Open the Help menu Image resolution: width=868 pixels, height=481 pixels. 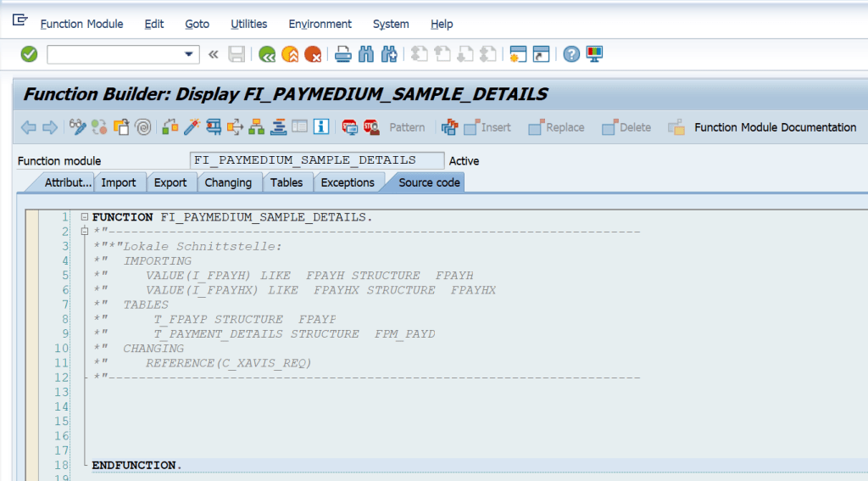(442, 24)
